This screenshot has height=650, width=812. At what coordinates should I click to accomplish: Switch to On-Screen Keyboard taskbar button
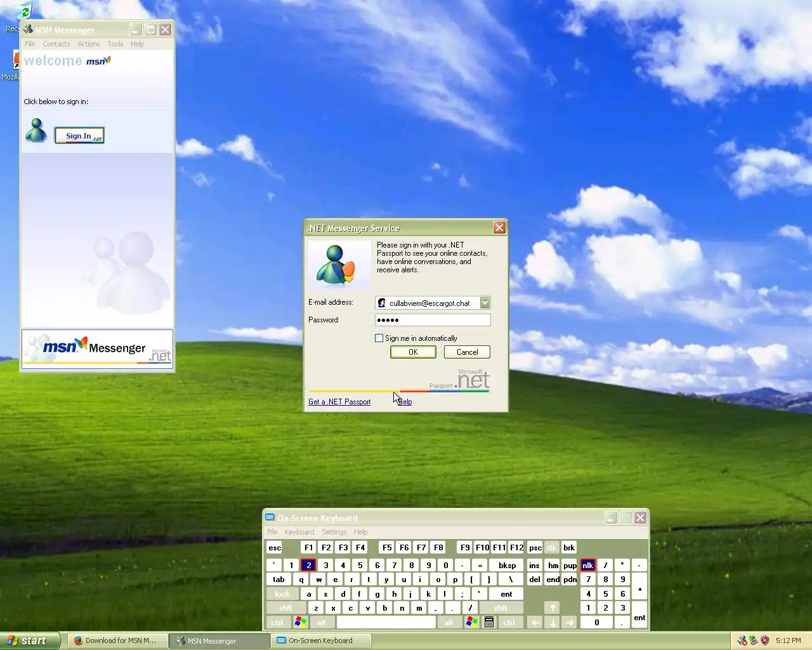pos(320,640)
